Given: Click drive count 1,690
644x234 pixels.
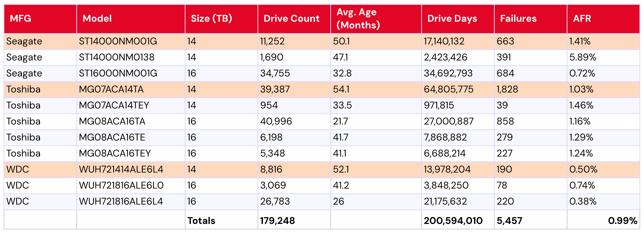Looking at the screenshot, I should (x=272, y=57).
